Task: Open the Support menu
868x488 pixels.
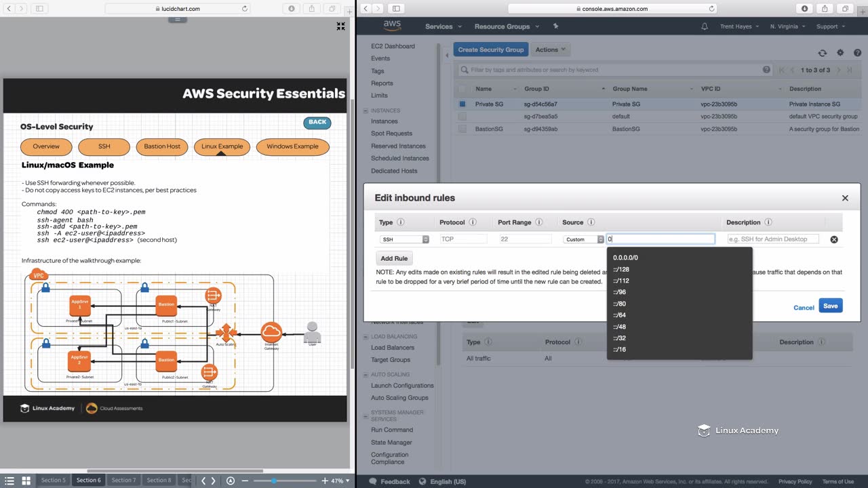Action: (x=831, y=26)
